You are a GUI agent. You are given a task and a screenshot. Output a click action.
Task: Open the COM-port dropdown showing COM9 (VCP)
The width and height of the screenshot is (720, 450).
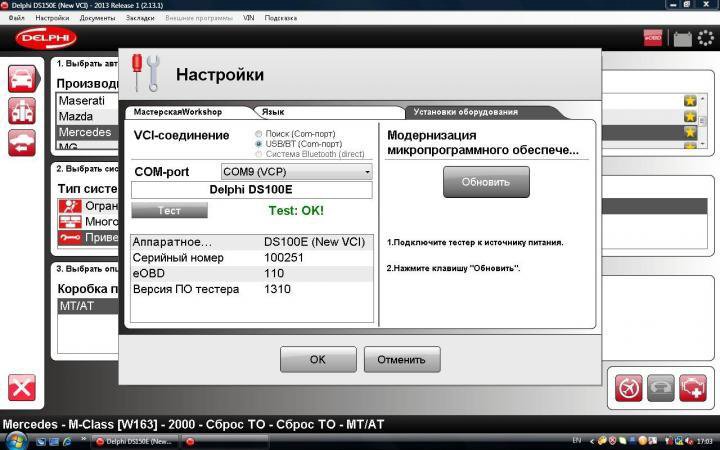(296, 172)
